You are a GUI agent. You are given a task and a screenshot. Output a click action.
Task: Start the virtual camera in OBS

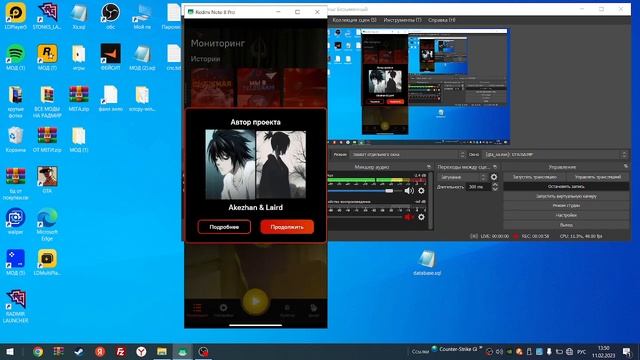(x=566, y=196)
